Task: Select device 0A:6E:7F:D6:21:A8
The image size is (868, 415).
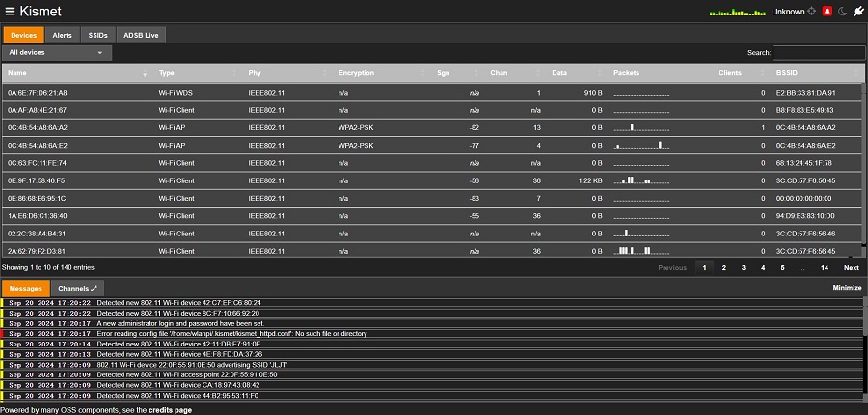Action: point(432,93)
